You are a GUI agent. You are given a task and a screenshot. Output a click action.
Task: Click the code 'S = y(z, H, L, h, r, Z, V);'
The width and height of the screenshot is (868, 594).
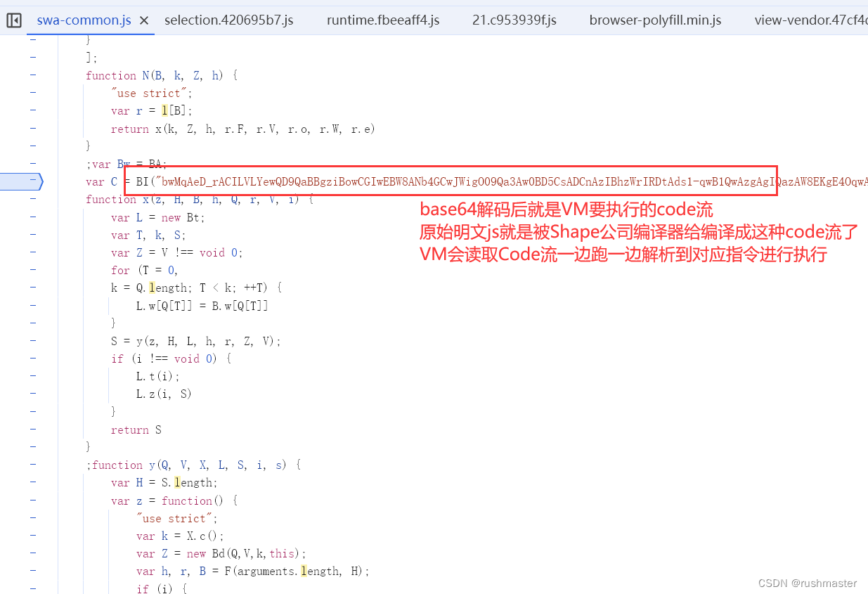195,341
